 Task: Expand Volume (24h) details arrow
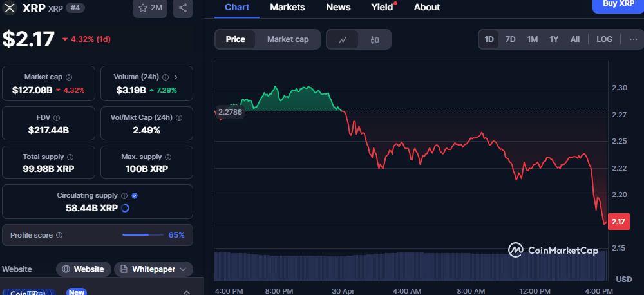176,77
